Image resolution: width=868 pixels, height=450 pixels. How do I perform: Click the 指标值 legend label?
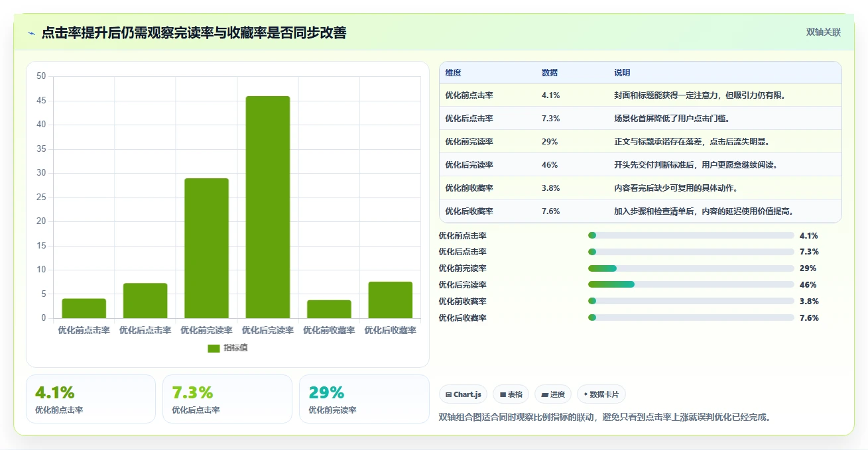pos(235,348)
